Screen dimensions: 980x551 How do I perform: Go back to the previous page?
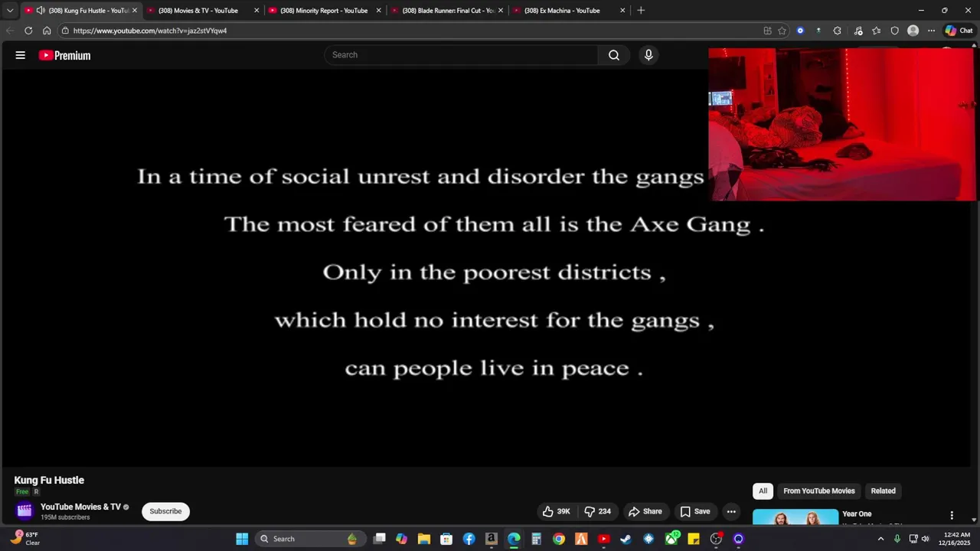pyautogui.click(x=10, y=31)
